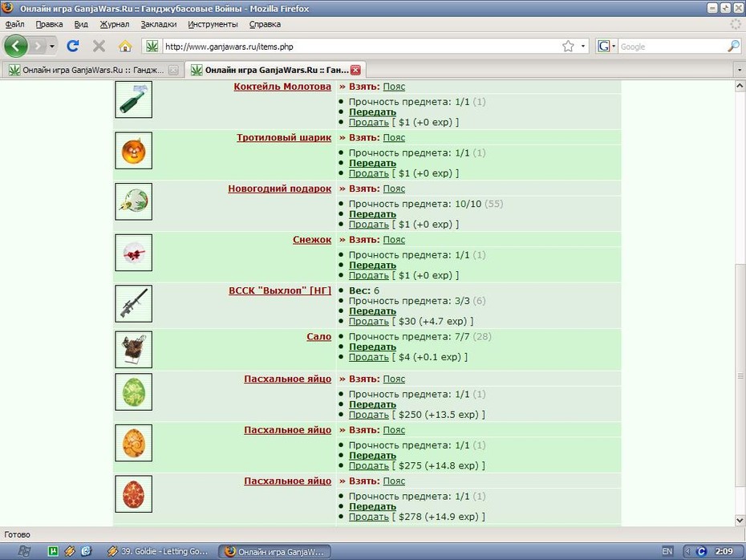The image size is (746, 560).
Task: Open the back/forward history dropdown arrow
Action: click(52, 47)
